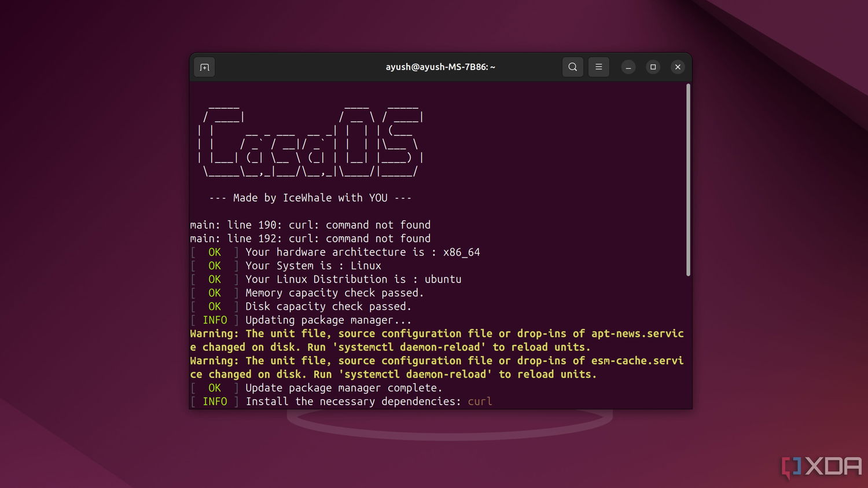Click the orange 'curl' dependency word

480,402
